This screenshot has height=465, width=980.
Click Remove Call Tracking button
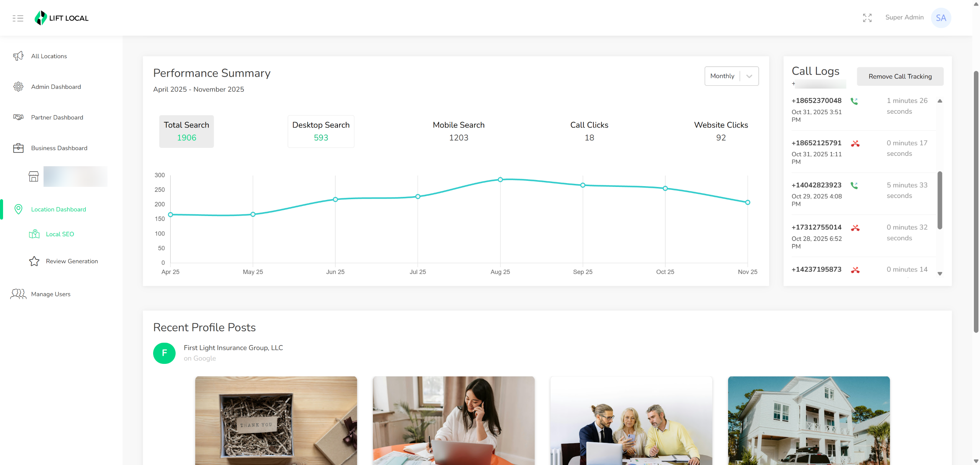point(900,76)
